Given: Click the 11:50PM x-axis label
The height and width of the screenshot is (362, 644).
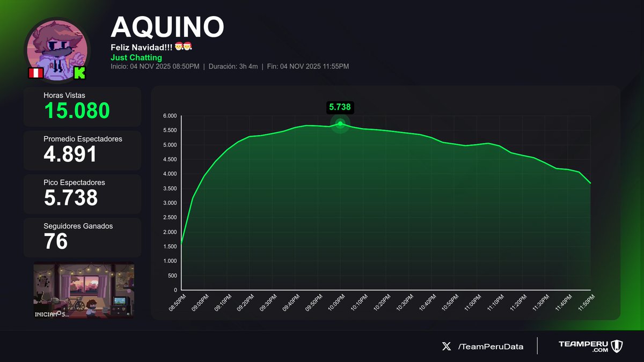Looking at the screenshot, I should (x=586, y=302).
